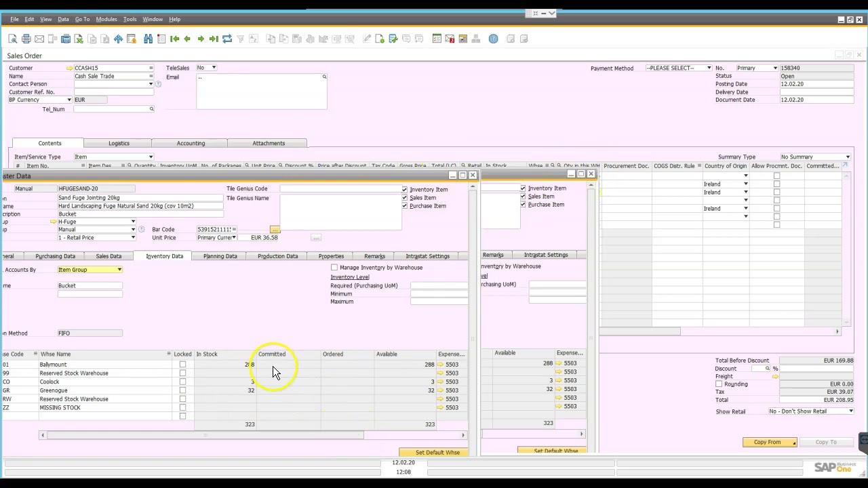
Task: Enable Manage Inventory by Warehouse checkbox
Action: [334, 268]
